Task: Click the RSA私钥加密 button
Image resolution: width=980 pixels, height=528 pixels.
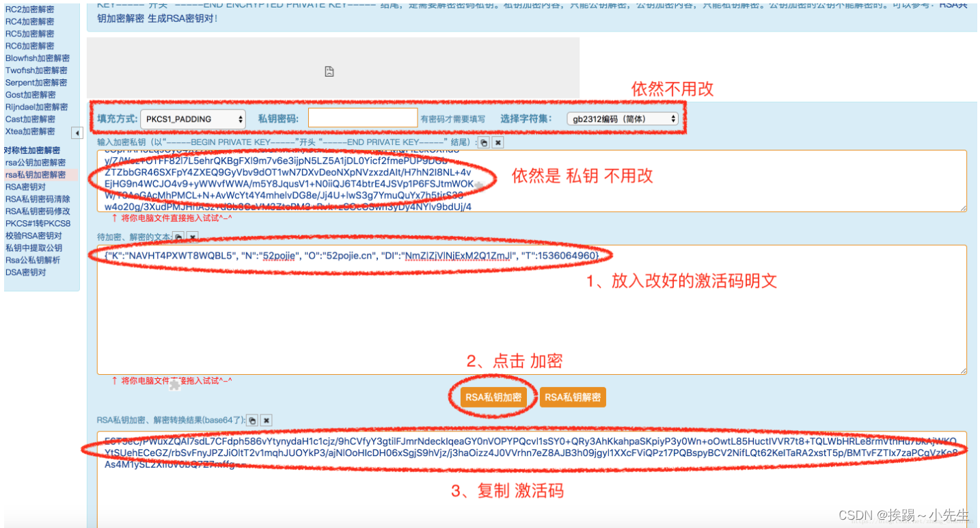Action: click(x=493, y=397)
